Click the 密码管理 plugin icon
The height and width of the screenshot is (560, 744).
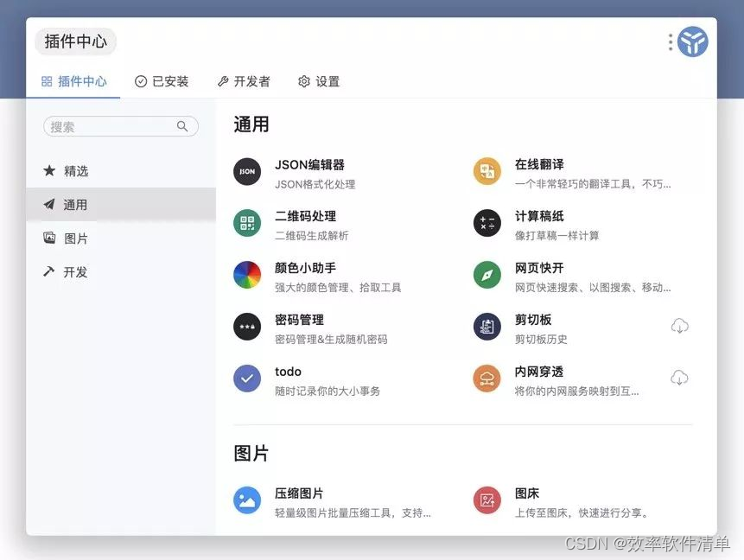tap(247, 328)
